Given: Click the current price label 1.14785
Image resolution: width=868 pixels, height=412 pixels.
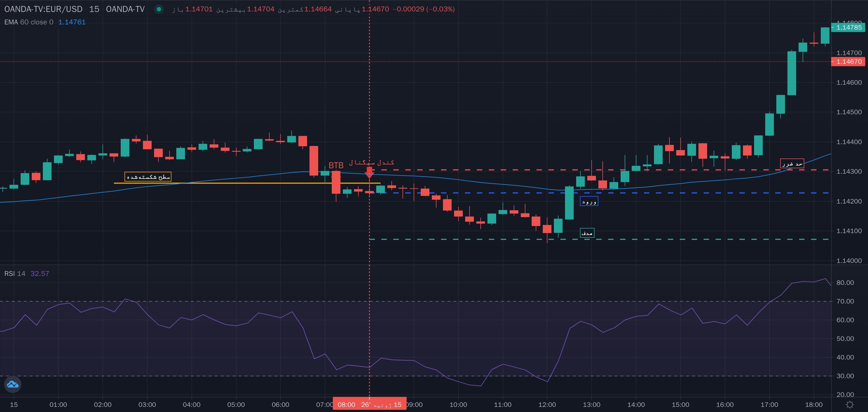Looking at the screenshot, I should 848,27.
